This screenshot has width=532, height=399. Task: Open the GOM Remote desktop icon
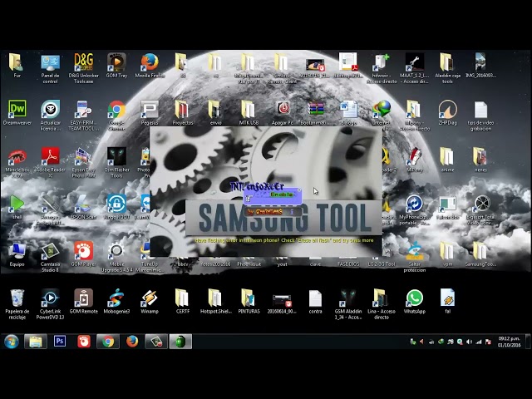coord(83,301)
